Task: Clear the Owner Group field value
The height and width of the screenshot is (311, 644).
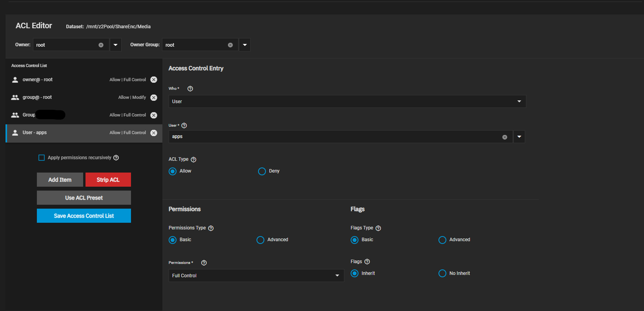Action: [x=230, y=45]
